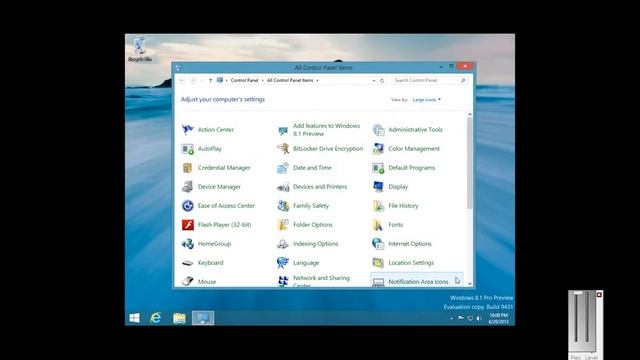This screenshot has height=360, width=640.
Task: Click the Control Panel title bar icon
Action: tap(178, 68)
